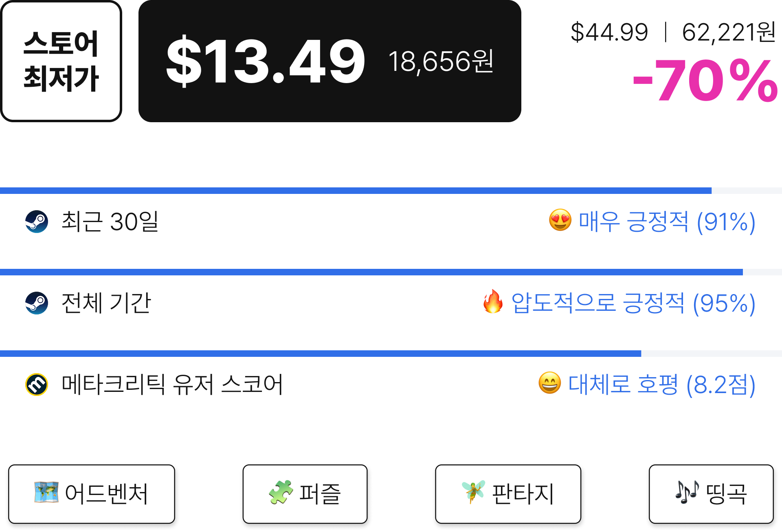Open the 압도적으로 긍정적 (95%) review link
The image size is (782, 532).
(x=633, y=303)
